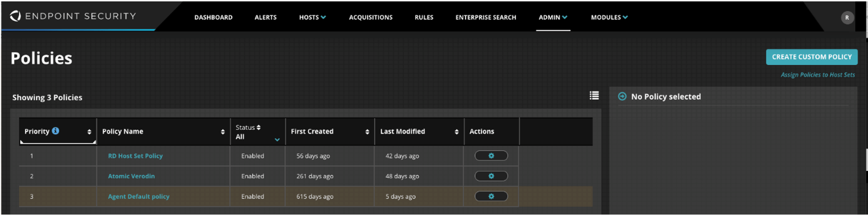Open the Agent Default policy link
The image size is (868, 215).
point(138,196)
